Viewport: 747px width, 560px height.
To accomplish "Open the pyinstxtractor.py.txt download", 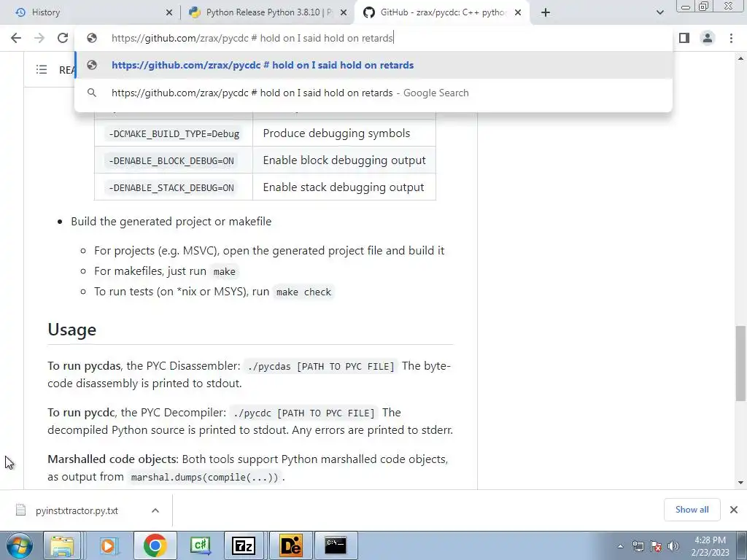I will [77, 510].
